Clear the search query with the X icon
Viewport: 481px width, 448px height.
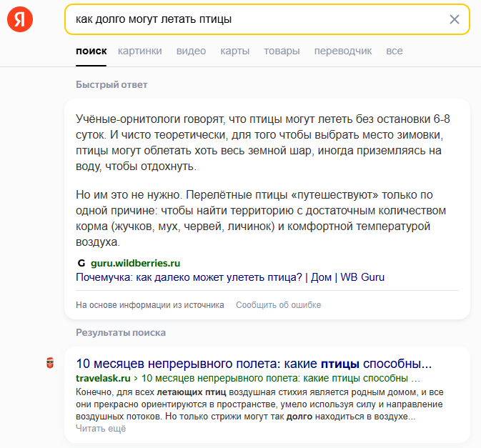[455, 19]
